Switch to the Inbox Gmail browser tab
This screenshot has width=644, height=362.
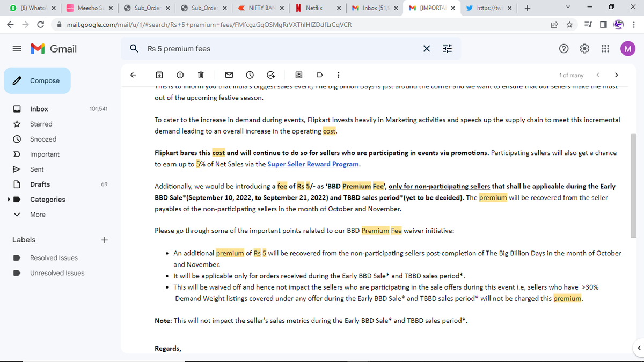[374, 8]
